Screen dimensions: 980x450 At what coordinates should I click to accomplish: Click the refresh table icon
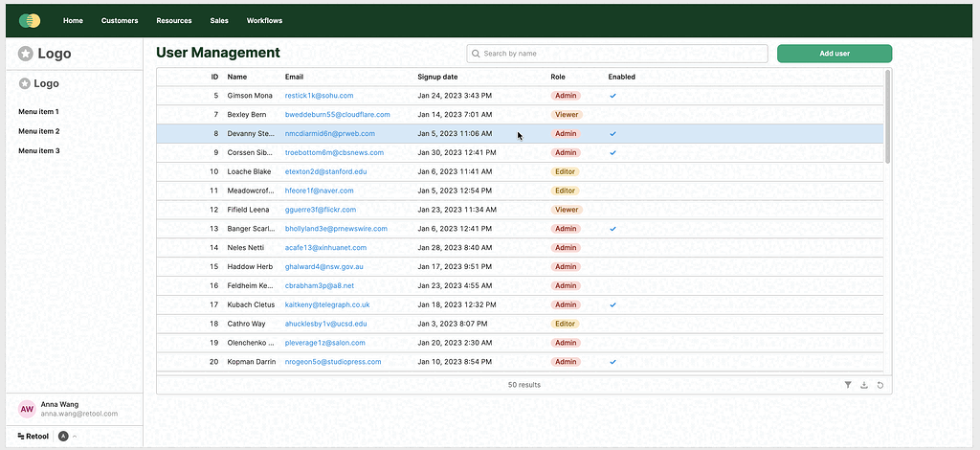[x=880, y=385]
